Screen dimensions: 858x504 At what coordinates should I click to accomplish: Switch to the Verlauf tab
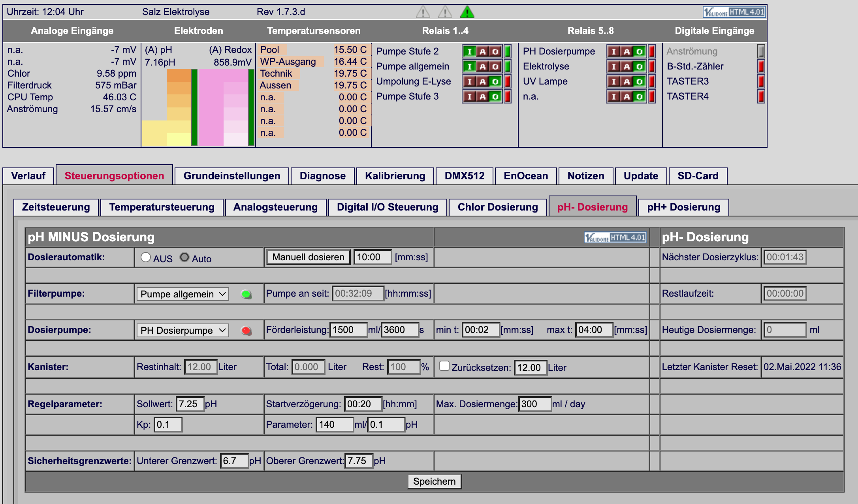click(x=28, y=176)
